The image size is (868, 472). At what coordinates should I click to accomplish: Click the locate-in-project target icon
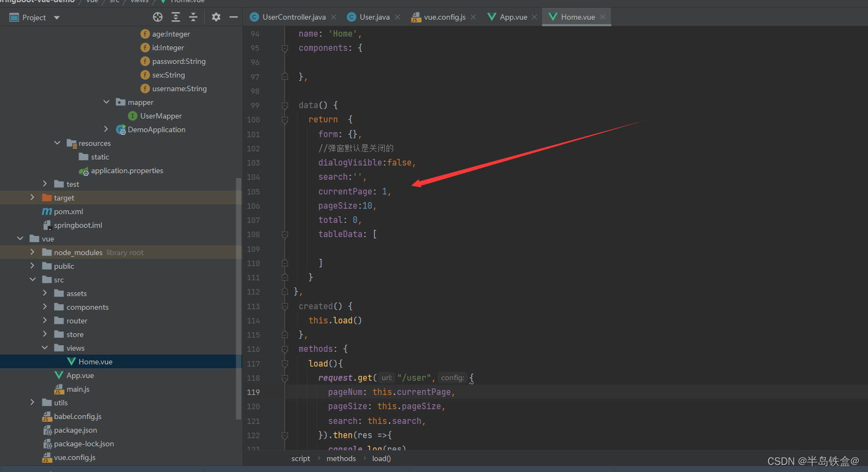tap(158, 17)
